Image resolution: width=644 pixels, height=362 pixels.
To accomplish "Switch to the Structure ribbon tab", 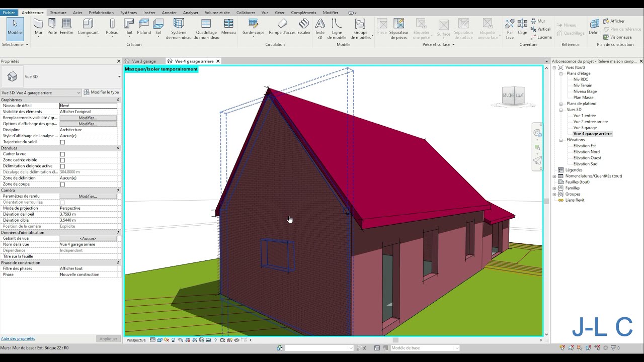I will [x=58, y=13].
